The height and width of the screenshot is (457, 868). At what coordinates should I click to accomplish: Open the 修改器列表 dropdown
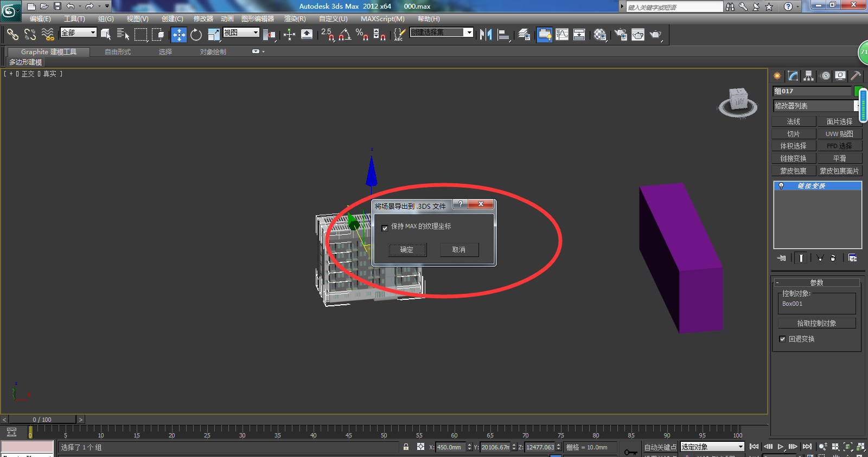pyautogui.click(x=816, y=106)
